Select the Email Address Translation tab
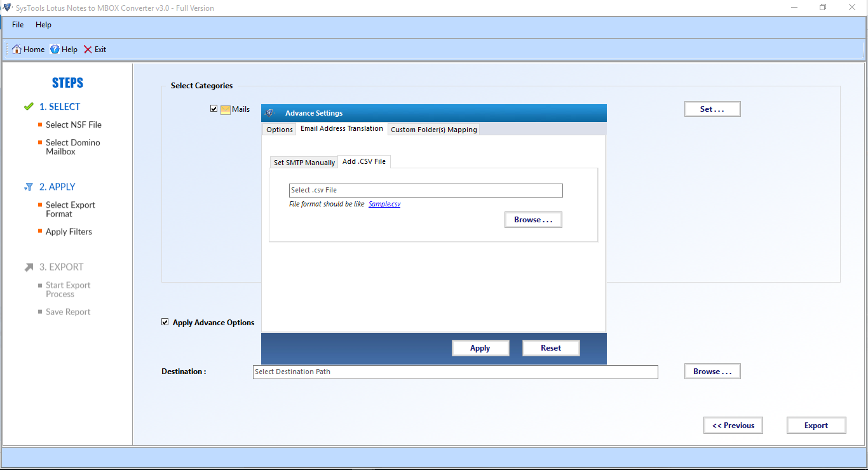This screenshot has height=470, width=868. (342, 128)
